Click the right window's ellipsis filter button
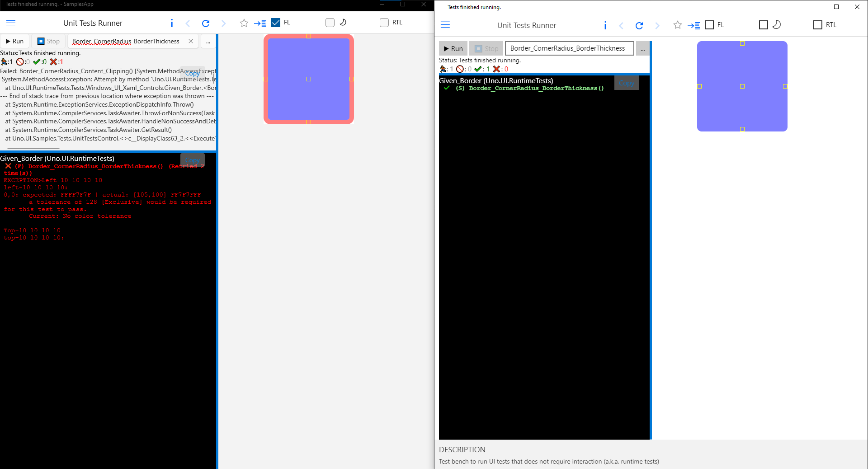Viewport: 868px width, 469px height. (642, 48)
